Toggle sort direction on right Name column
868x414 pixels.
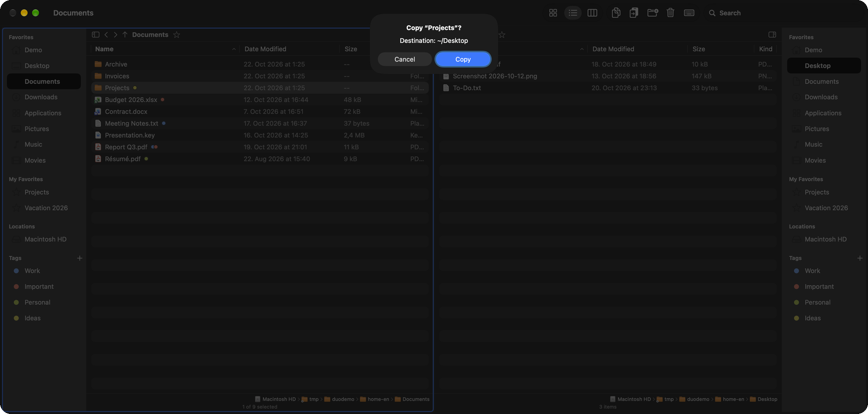tap(582, 49)
